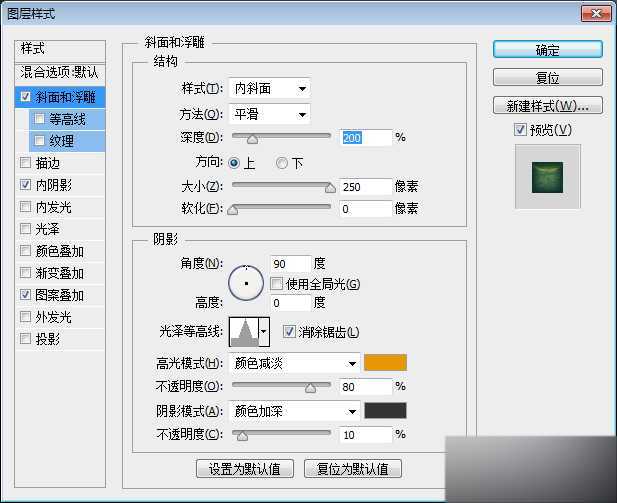Select the 下 direction radio button

point(282,162)
